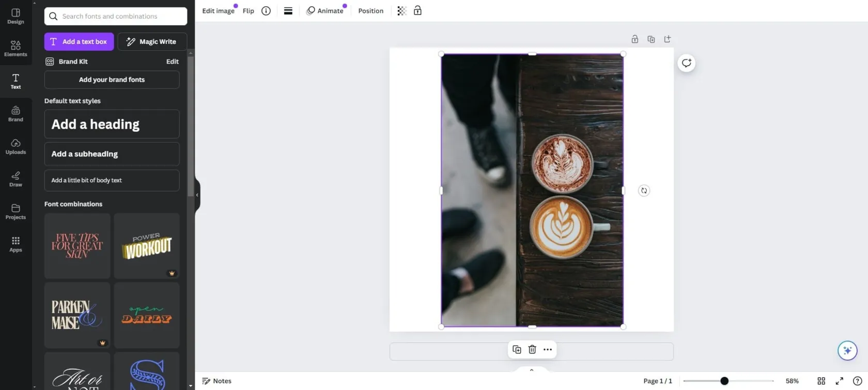Click the line weight border style icon
868x390 pixels.
pos(288,11)
